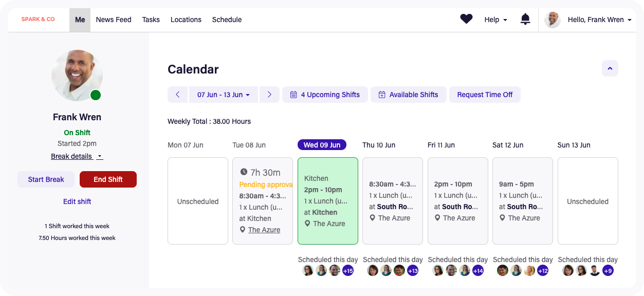Click the Edit shift link

77,201
